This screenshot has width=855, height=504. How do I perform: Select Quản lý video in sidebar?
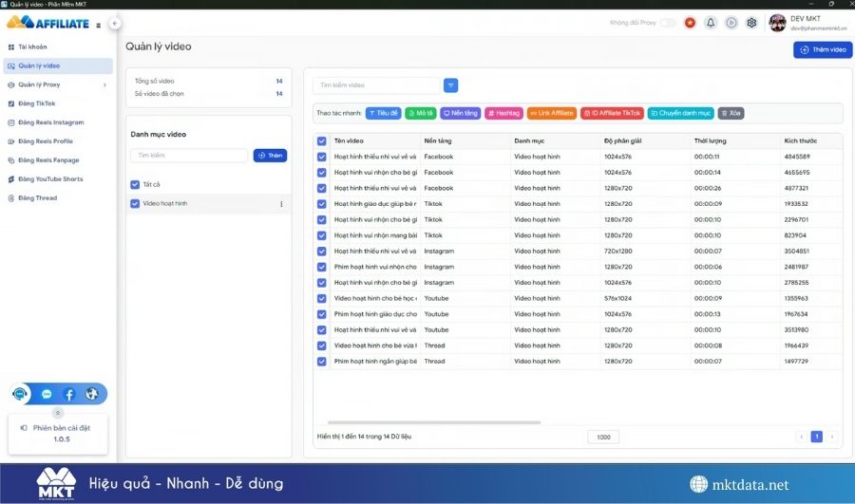point(58,65)
